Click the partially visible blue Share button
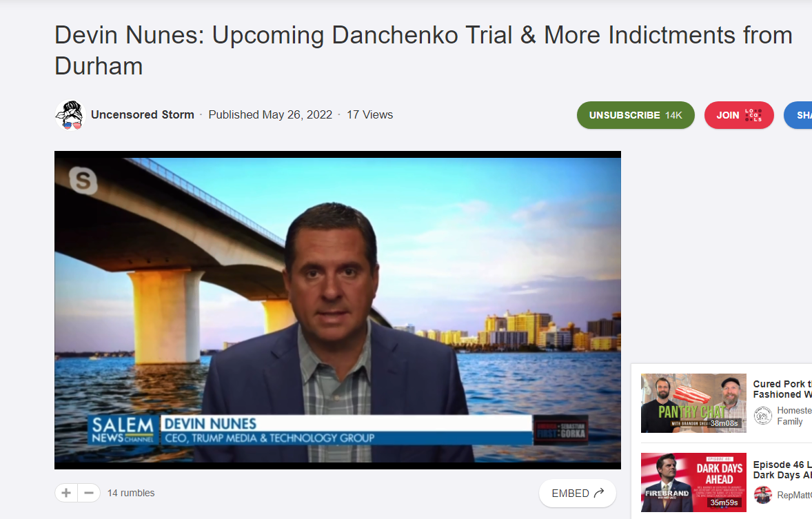Screen dimensions: 812x519 [x=798, y=115]
